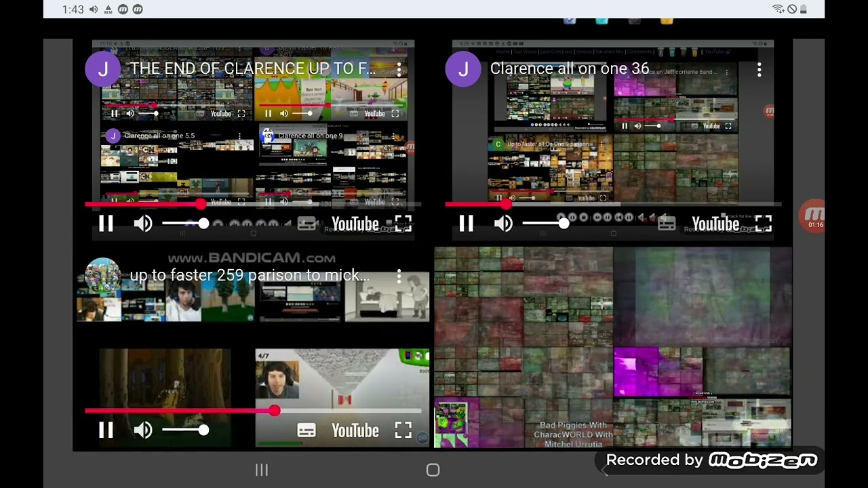
Task: Open YouTube from up to faster 259 player
Action: (x=355, y=431)
